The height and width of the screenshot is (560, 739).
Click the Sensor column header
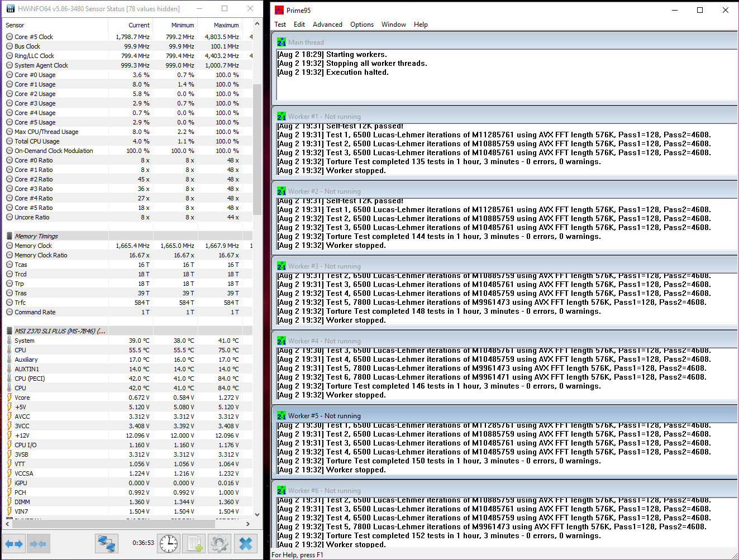click(55, 25)
